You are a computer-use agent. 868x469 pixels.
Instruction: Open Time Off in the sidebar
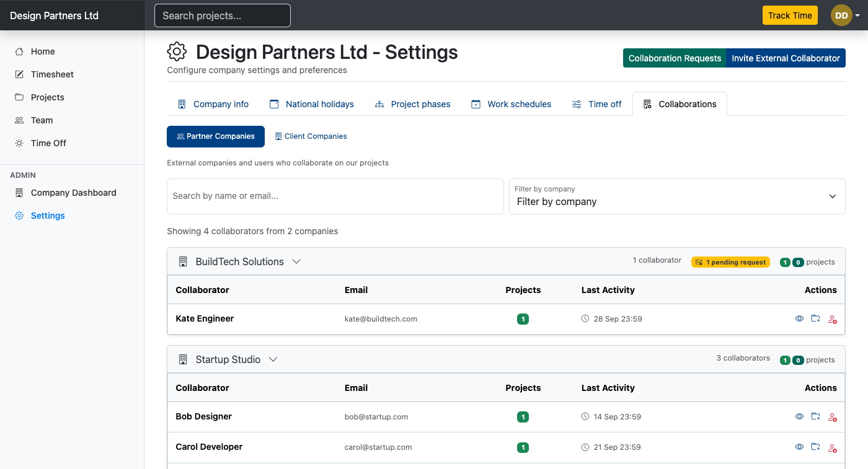72,143
